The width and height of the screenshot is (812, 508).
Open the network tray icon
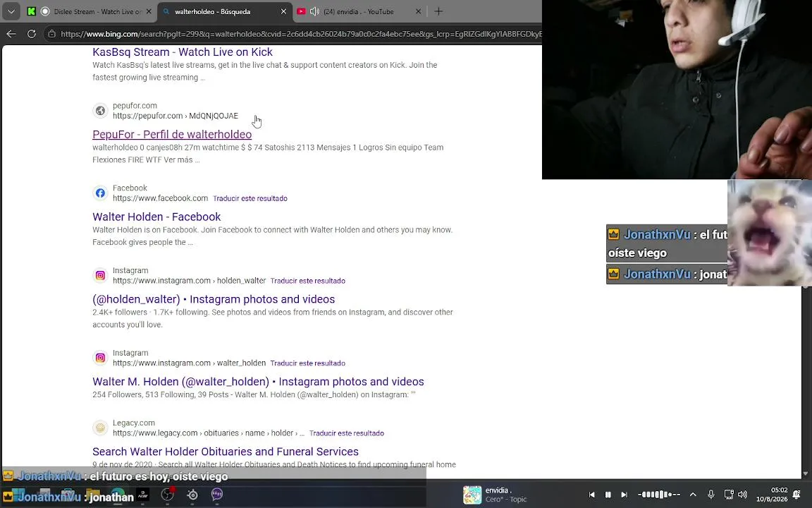tap(728, 495)
